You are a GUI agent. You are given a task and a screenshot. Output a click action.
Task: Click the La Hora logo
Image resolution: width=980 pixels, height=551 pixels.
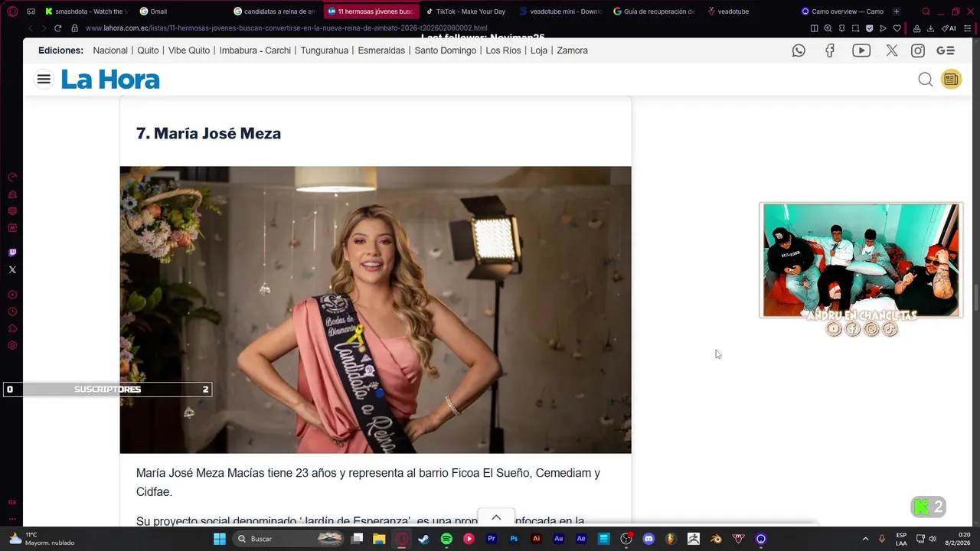click(110, 80)
